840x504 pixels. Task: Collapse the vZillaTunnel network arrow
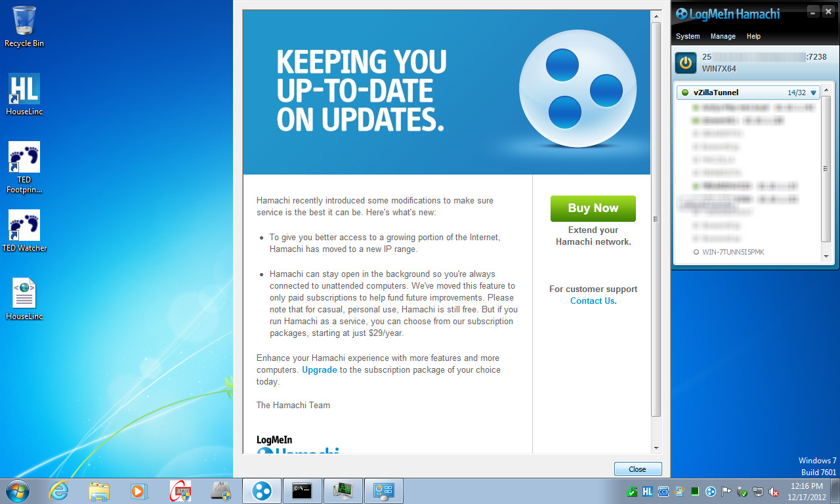pos(814,93)
